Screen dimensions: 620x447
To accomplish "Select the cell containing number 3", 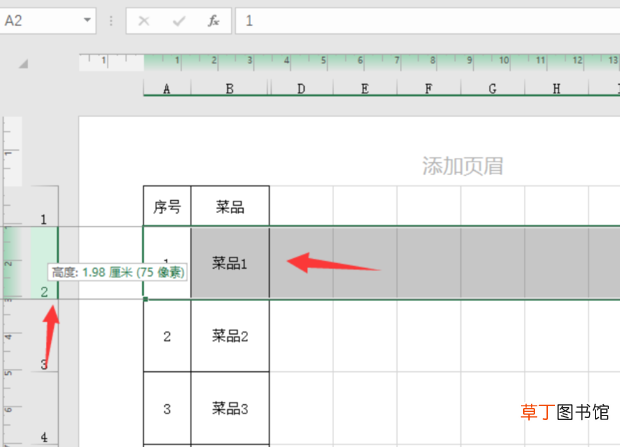I will point(167,408).
